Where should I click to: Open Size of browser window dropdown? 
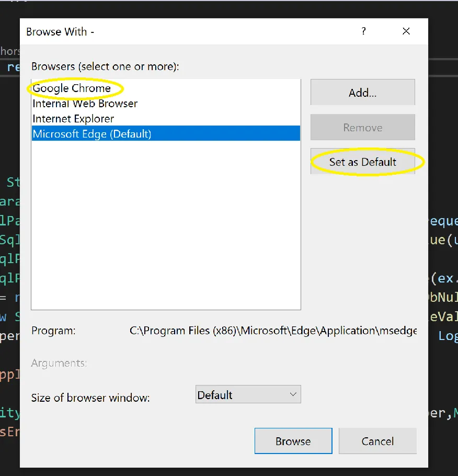(248, 394)
